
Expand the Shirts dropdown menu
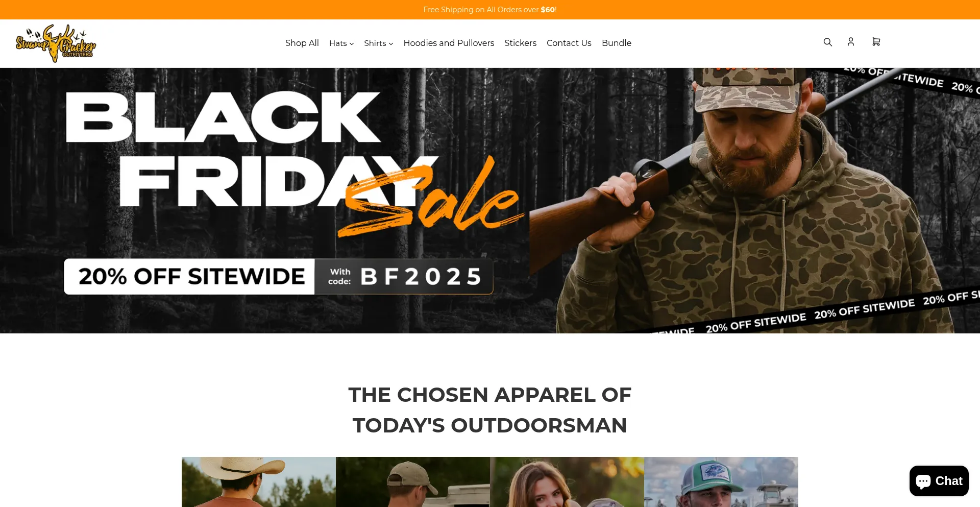(378, 43)
